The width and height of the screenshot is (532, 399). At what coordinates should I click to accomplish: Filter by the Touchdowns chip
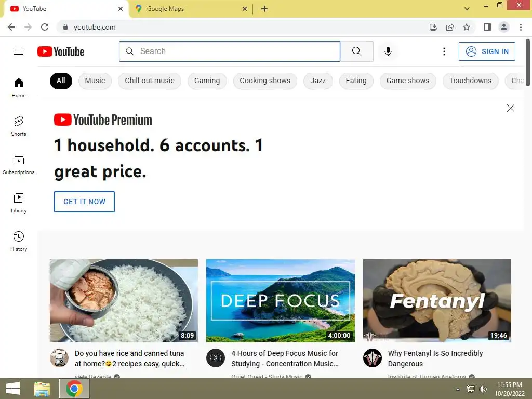[470, 81]
